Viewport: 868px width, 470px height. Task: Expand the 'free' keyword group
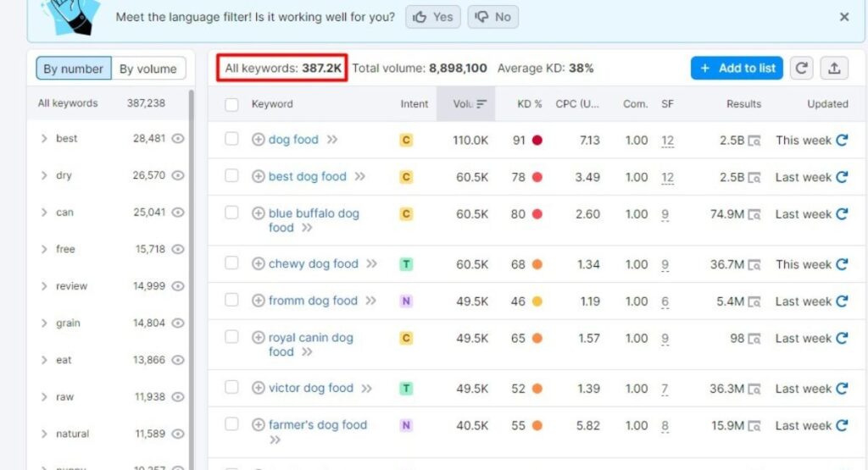[44, 249]
